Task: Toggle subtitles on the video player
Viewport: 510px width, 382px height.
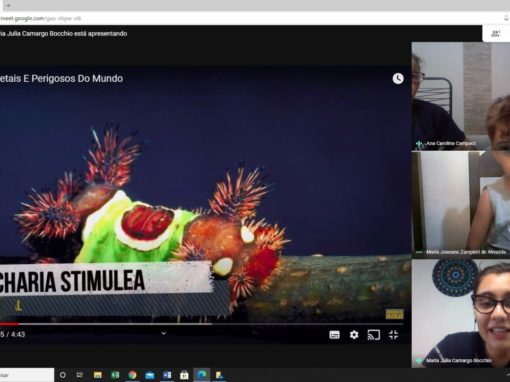Action: click(334, 335)
